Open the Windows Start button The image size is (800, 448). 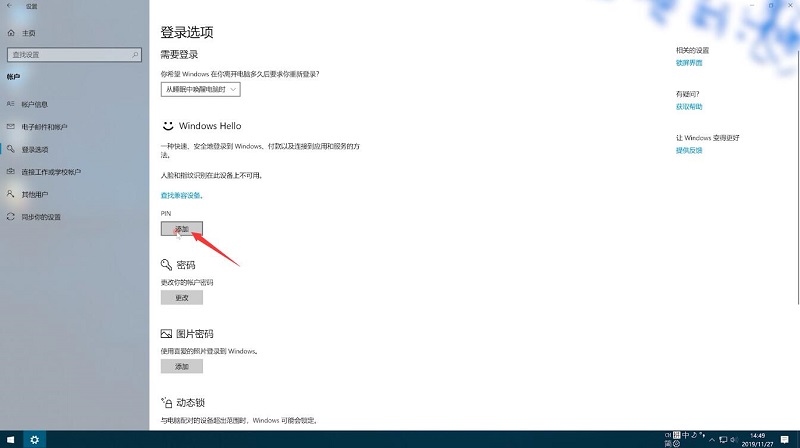[11, 439]
